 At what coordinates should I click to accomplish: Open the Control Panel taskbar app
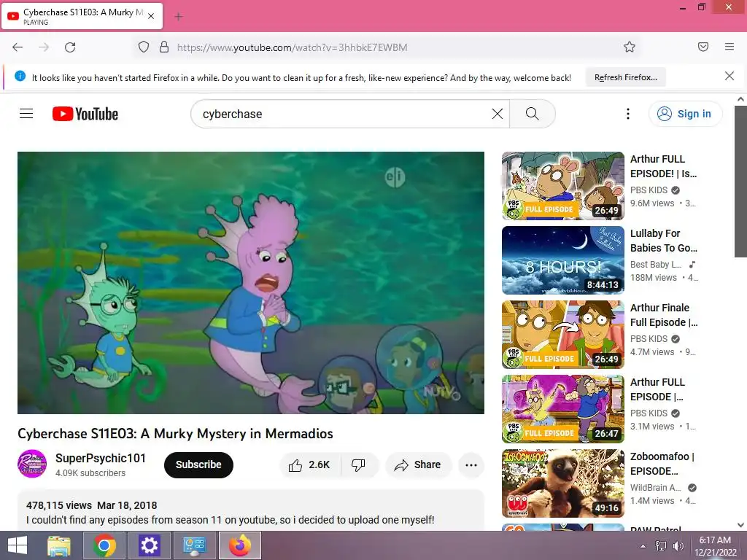194,545
